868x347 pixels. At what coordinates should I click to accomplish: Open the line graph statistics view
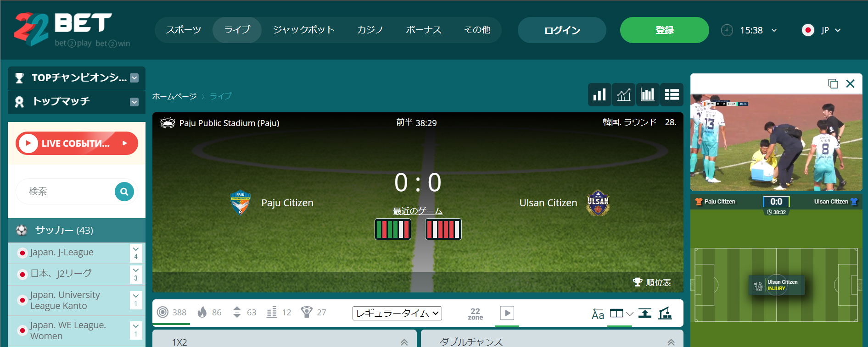[624, 94]
